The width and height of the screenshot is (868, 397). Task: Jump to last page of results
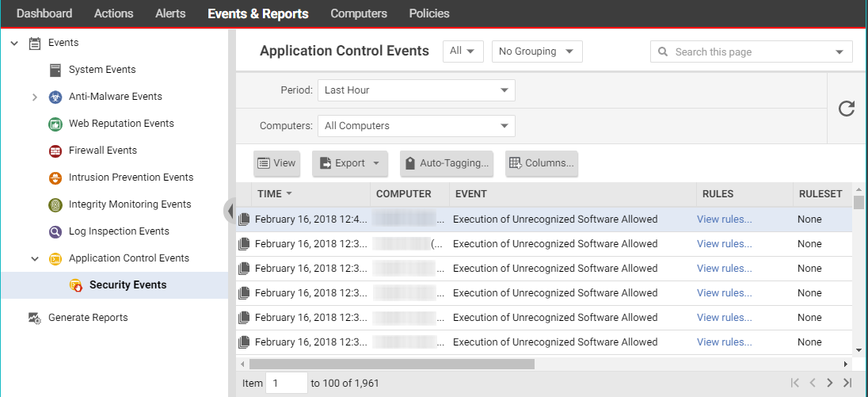[847, 383]
